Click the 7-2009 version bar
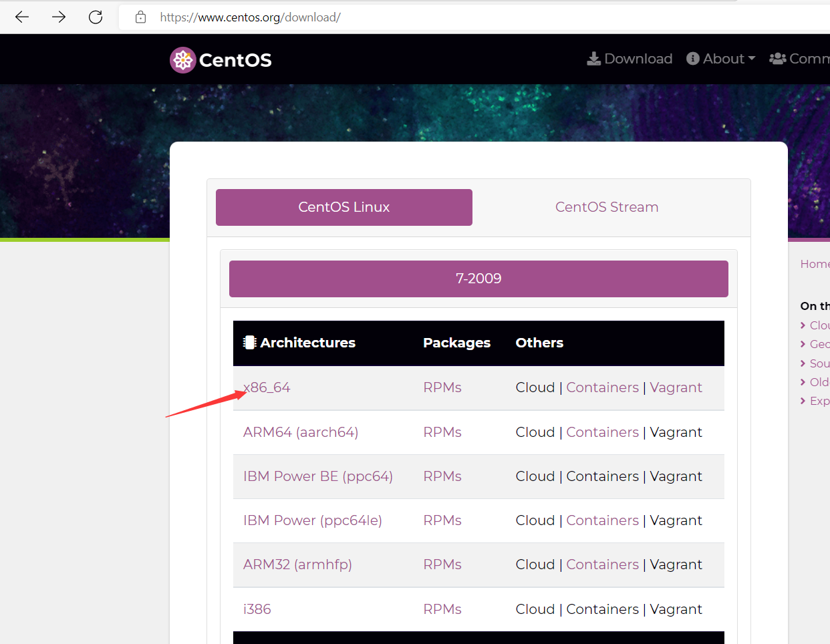Image resolution: width=830 pixels, height=644 pixels. coord(478,279)
